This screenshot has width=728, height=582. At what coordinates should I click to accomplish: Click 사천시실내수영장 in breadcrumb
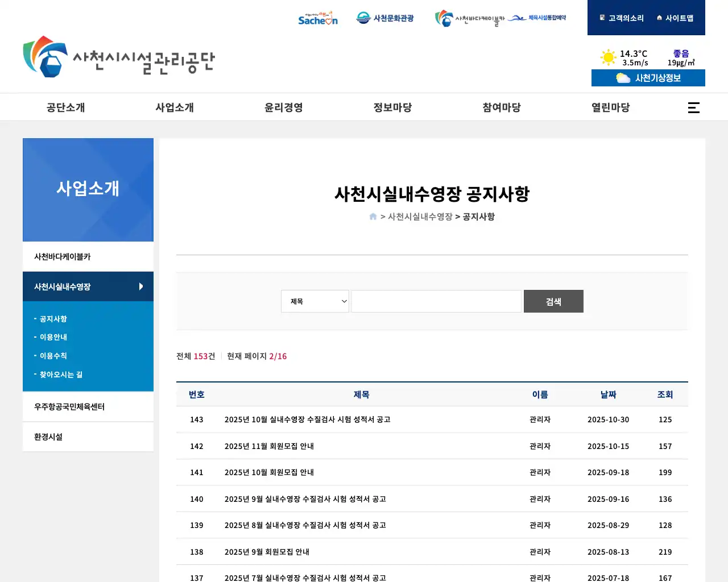pos(420,217)
